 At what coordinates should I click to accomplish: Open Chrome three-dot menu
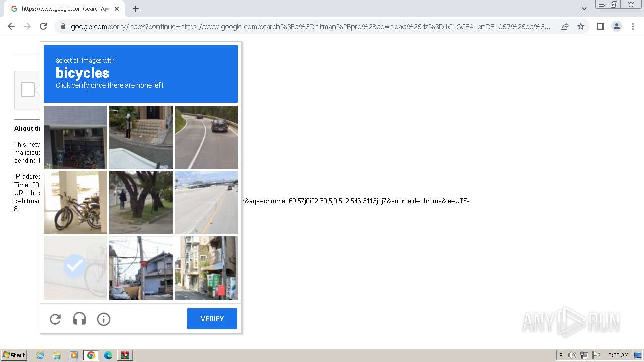click(633, 26)
